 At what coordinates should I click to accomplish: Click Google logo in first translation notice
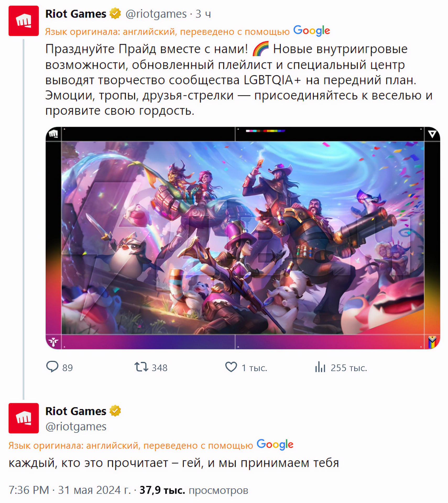(312, 31)
